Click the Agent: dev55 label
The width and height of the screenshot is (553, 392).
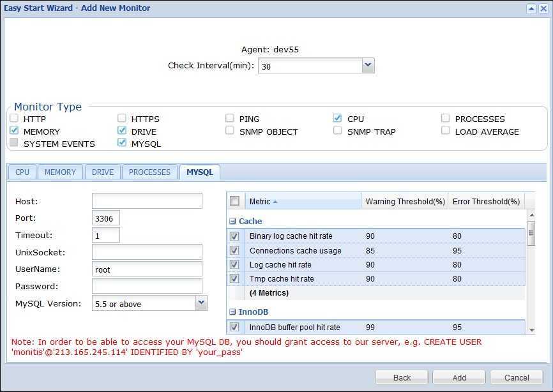(x=270, y=49)
